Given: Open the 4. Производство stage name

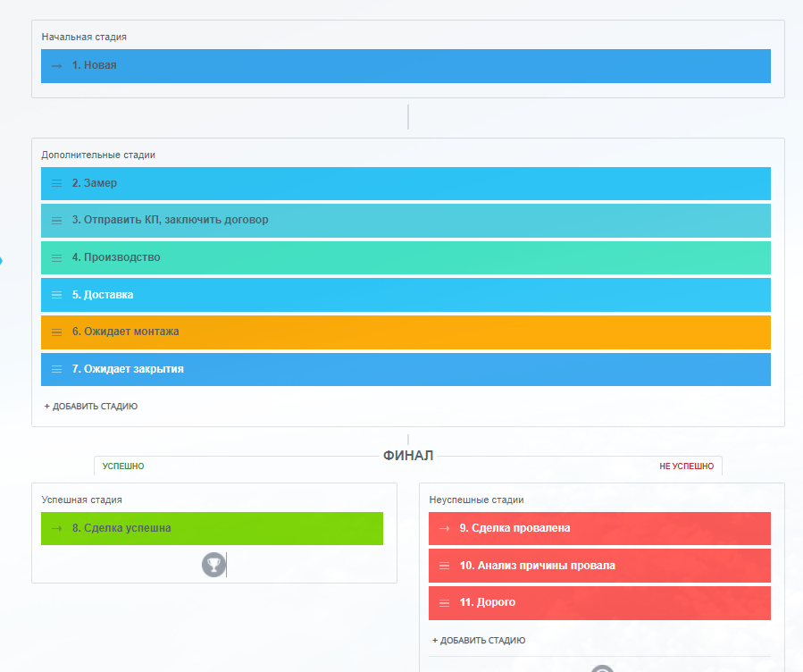Looking at the screenshot, I should click(x=116, y=257).
